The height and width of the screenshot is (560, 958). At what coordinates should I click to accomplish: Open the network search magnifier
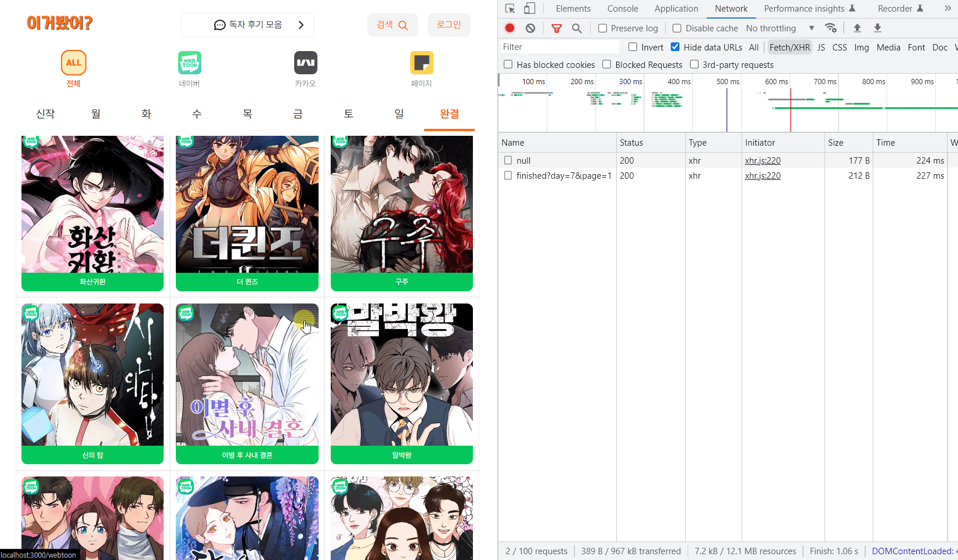[x=577, y=28]
